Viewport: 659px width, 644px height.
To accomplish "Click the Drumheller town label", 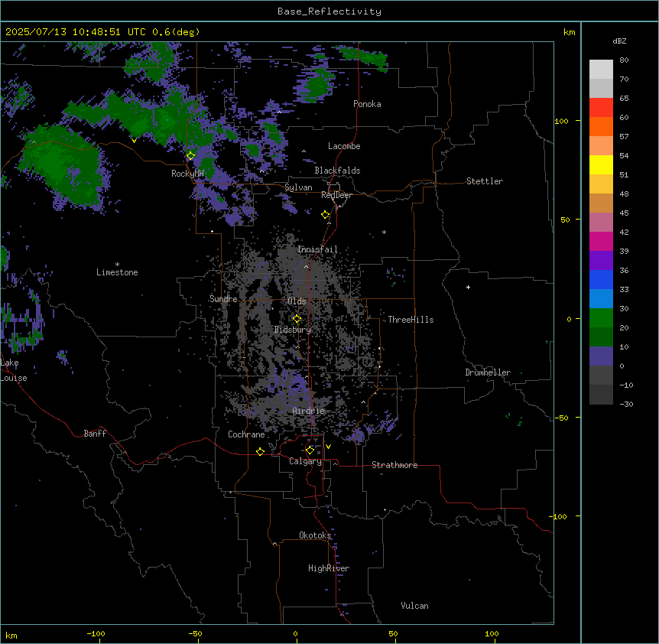I will click(x=488, y=372).
